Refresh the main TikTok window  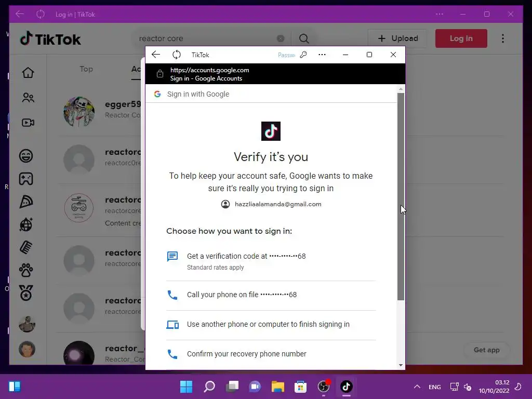point(41,14)
